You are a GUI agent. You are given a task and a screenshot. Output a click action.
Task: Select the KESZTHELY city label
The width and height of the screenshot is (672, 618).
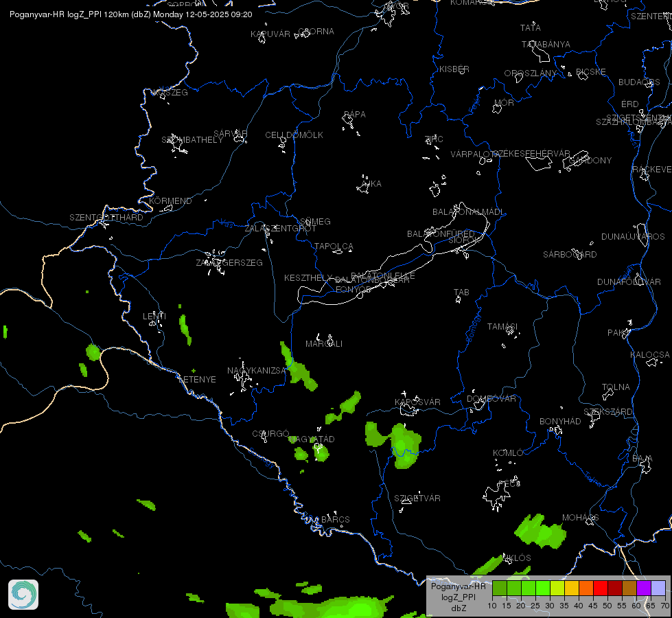[308, 278]
